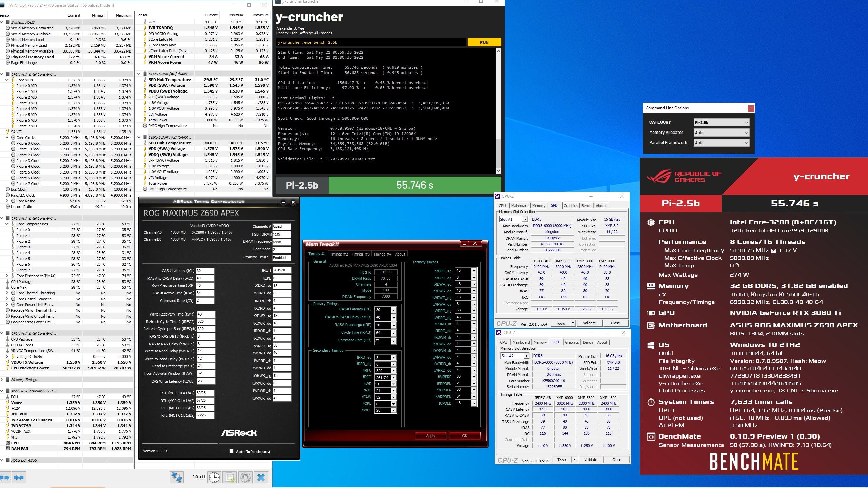Expand the Memory Timings sensor group

pyautogui.click(x=2, y=380)
